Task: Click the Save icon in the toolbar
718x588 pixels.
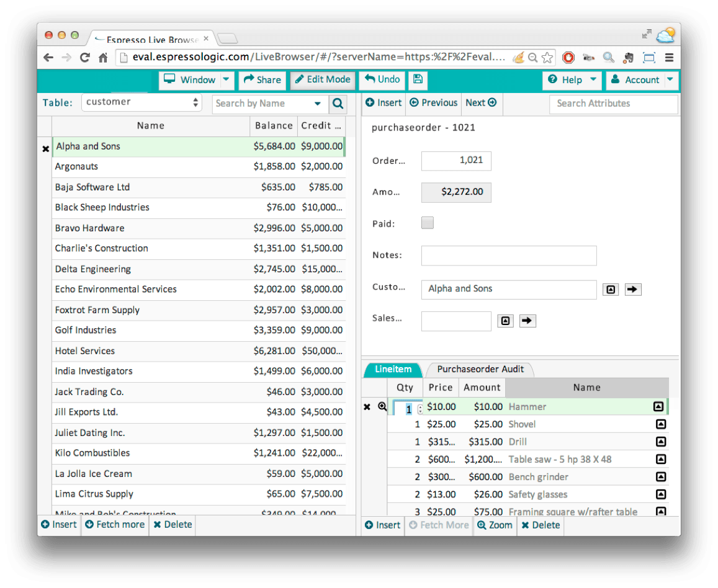Action: click(x=417, y=80)
